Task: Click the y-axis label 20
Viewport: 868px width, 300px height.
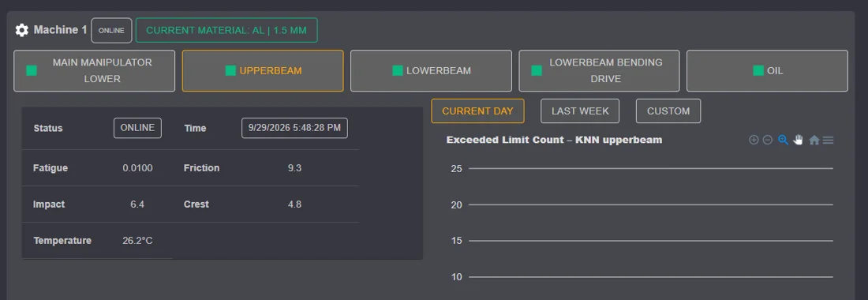Action: [x=457, y=204]
